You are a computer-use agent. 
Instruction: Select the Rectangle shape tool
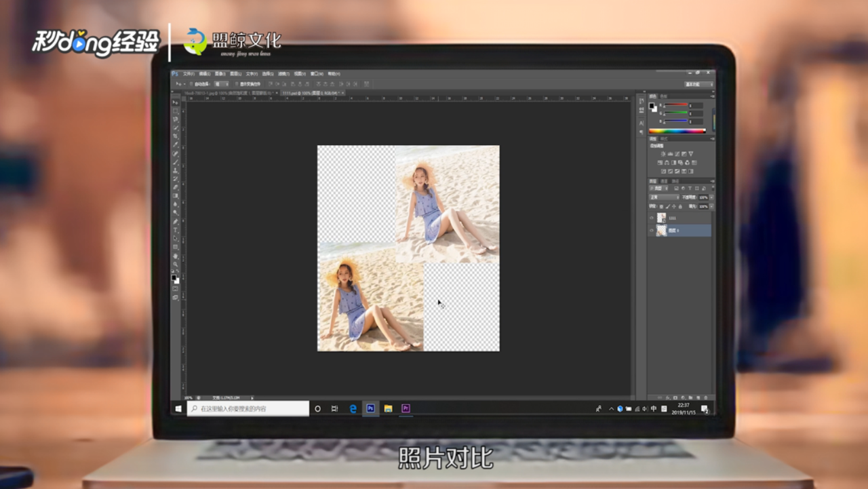click(x=176, y=247)
